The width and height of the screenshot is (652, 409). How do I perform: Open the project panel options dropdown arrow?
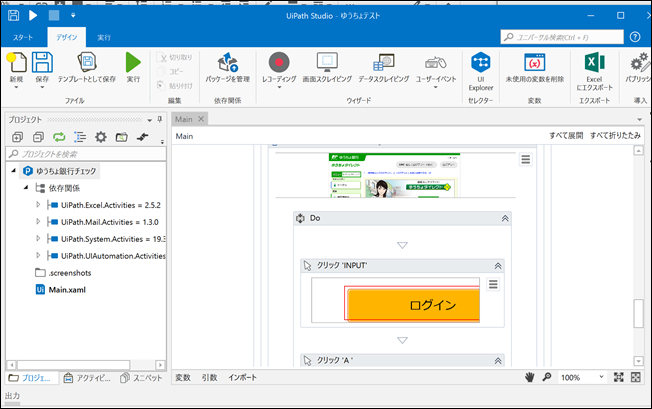pyautogui.click(x=150, y=120)
